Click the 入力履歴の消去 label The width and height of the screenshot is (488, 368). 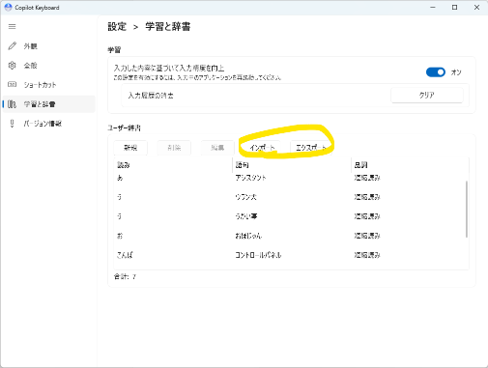coord(151,96)
